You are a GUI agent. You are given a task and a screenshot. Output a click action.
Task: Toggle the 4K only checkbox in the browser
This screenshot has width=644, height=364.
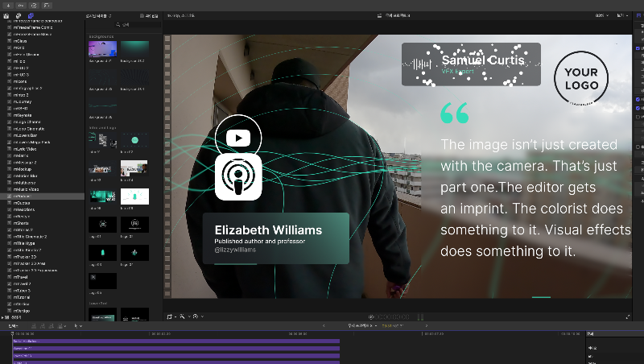[x=142, y=15]
